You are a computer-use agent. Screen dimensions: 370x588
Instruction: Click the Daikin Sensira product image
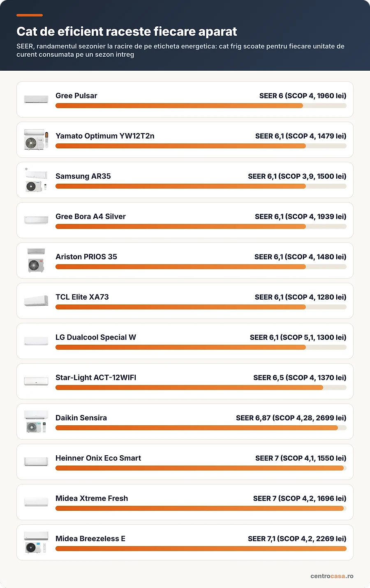(x=36, y=422)
